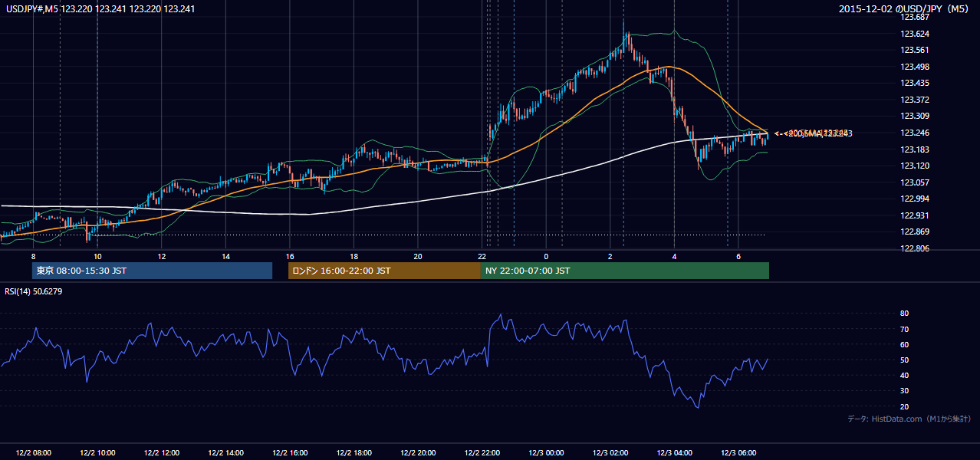Click the bottom time label 12/3 06:00
Screen dimensions: 980x460
738,453
